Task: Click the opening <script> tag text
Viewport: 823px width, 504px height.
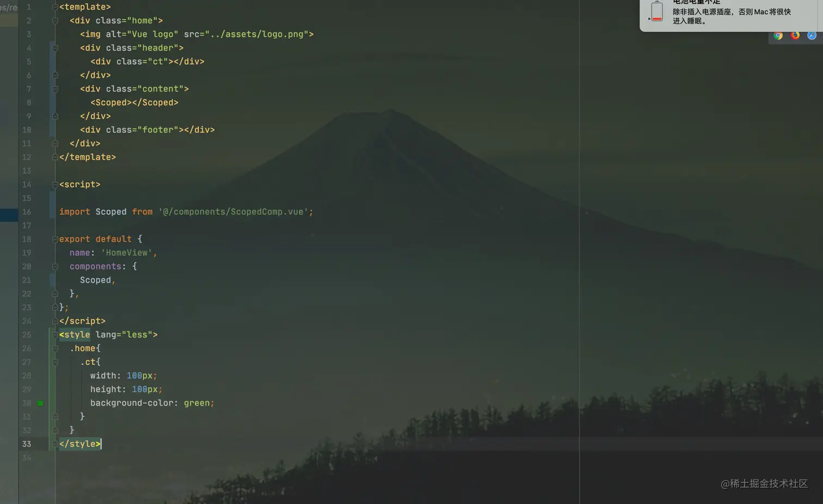Action: point(80,185)
